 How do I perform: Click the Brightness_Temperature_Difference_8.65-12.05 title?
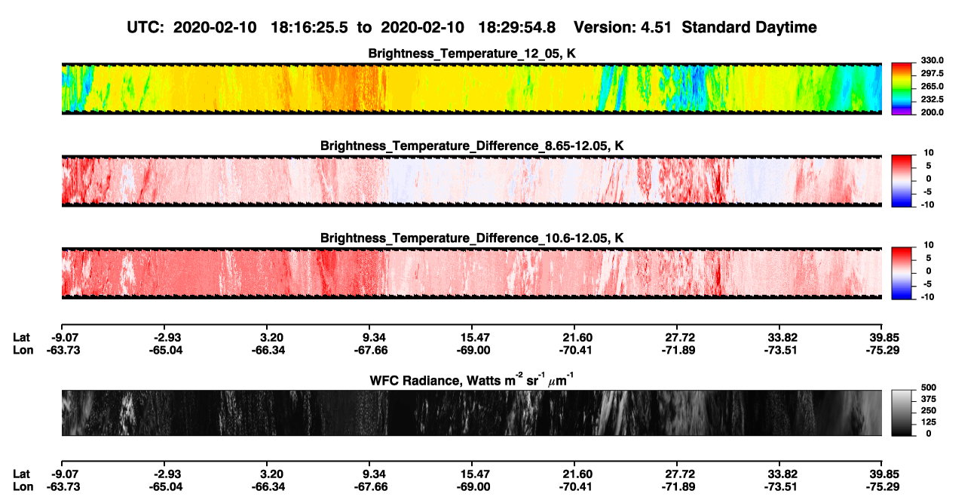(x=472, y=146)
